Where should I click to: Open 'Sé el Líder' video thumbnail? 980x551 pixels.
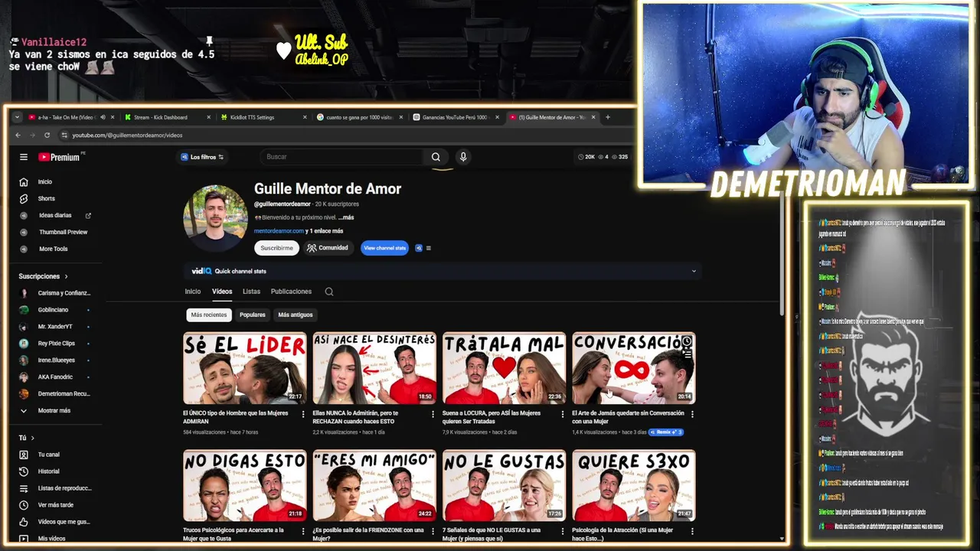point(245,368)
